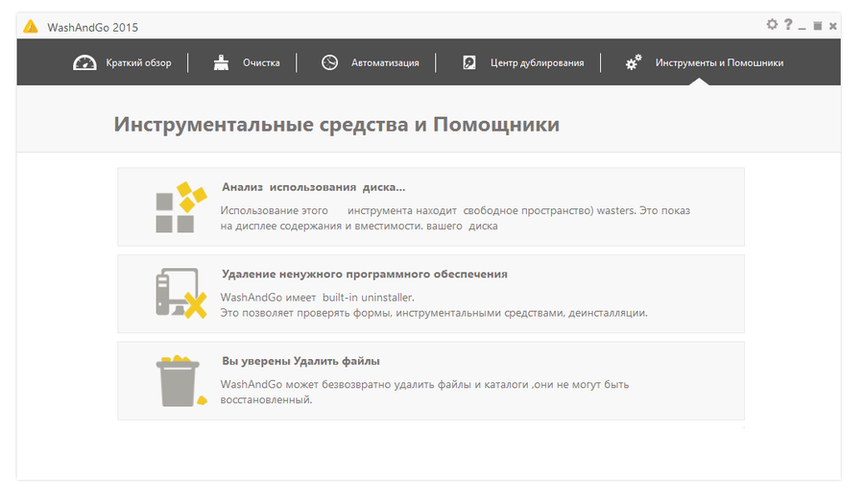Open Анализ использования диска... tool
Viewport: 864px width, 504px height.
click(x=431, y=207)
